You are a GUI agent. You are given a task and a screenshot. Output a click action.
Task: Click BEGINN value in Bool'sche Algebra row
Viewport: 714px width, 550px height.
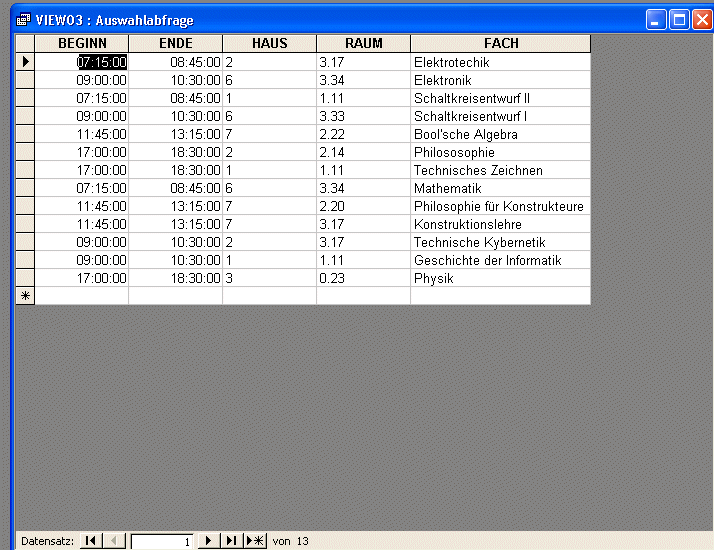click(x=82, y=134)
